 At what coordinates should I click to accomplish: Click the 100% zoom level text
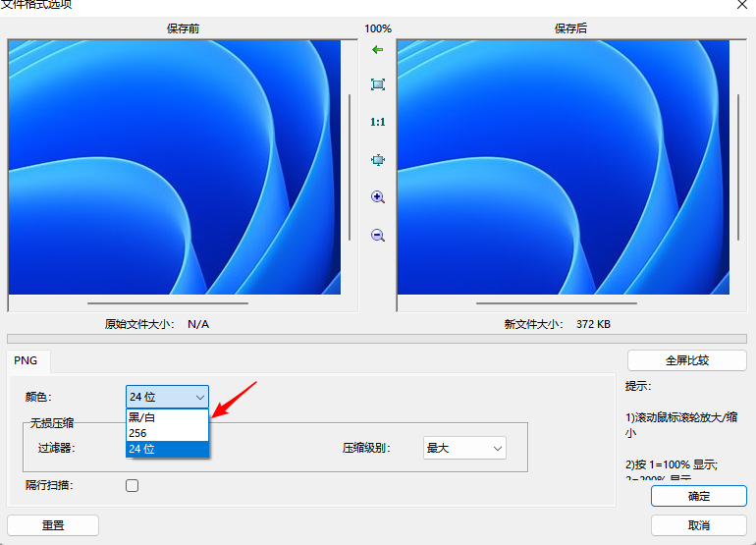pyautogui.click(x=378, y=28)
